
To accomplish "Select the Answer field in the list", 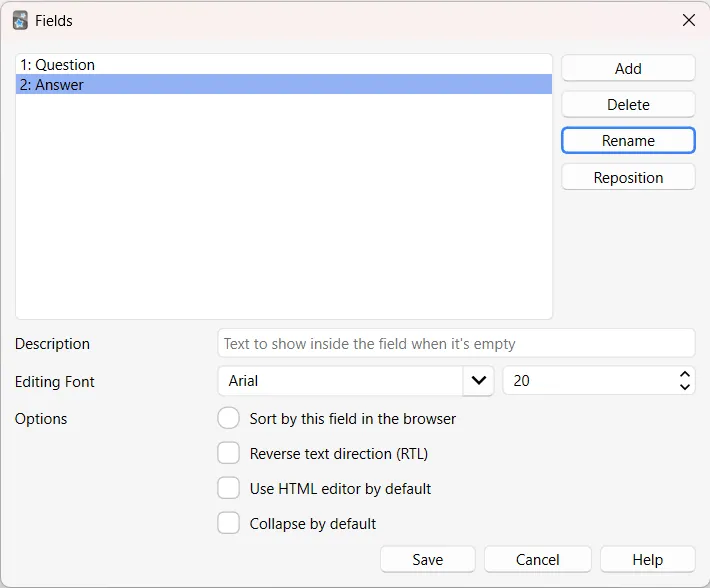I will (x=284, y=85).
